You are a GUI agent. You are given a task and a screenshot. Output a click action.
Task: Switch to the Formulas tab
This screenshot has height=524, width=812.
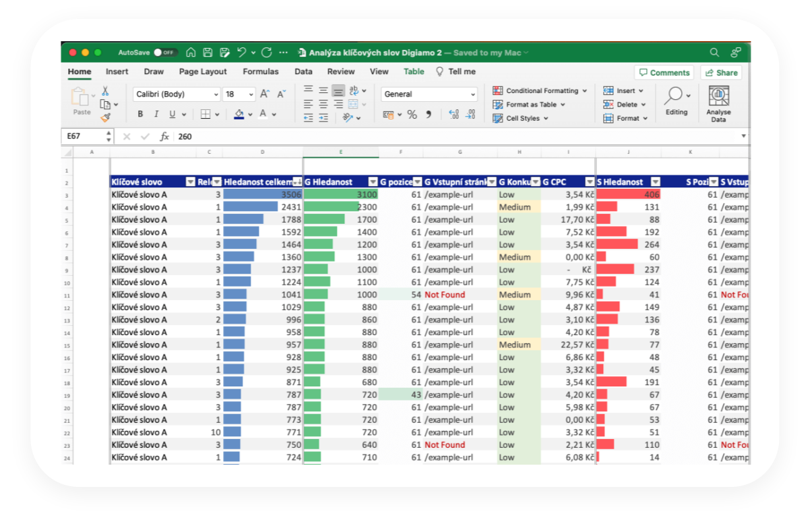(261, 71)
